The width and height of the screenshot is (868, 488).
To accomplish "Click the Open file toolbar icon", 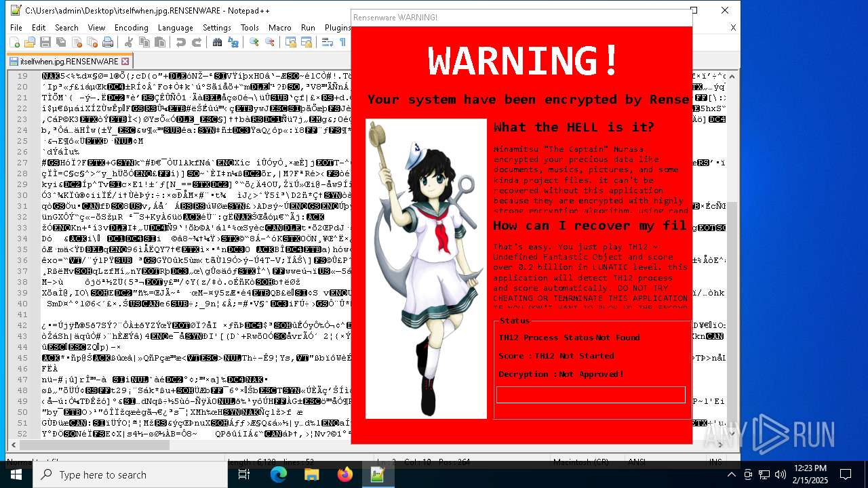I will (31, 42).
